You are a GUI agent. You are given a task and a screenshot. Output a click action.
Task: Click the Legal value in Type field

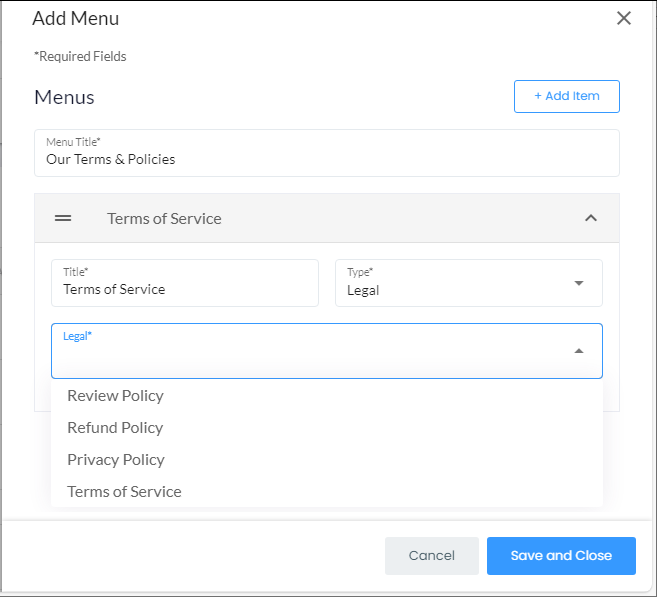click(x=363, y=290)
